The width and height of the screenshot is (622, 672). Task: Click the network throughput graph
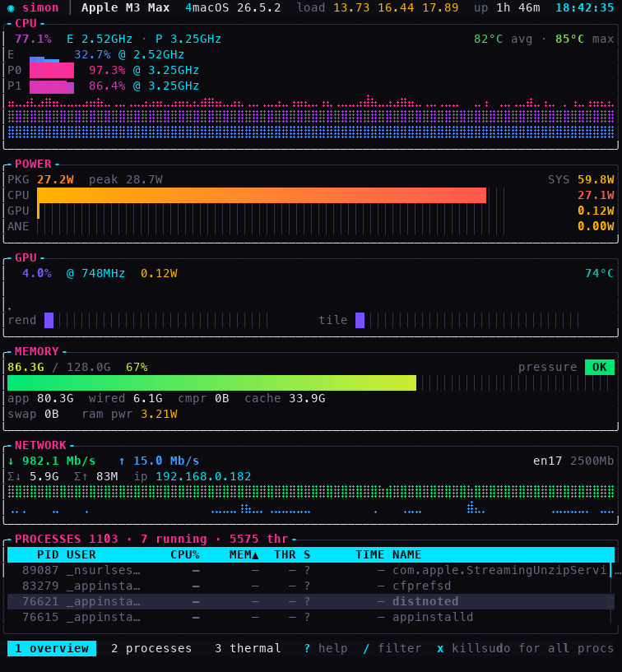(311, 500)
